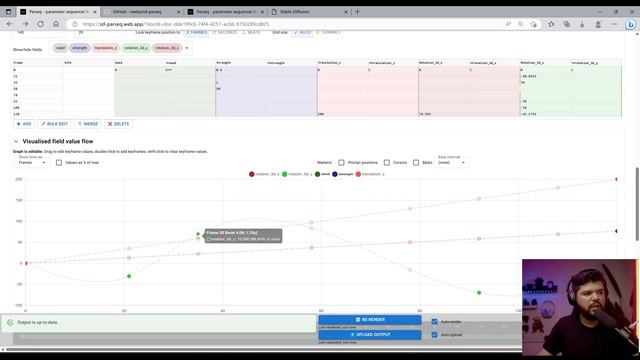Image resolution: width=640 pixels, height=360 pixels.
Task: Click the Strength cell in frame 0 row
Action: 241,70
